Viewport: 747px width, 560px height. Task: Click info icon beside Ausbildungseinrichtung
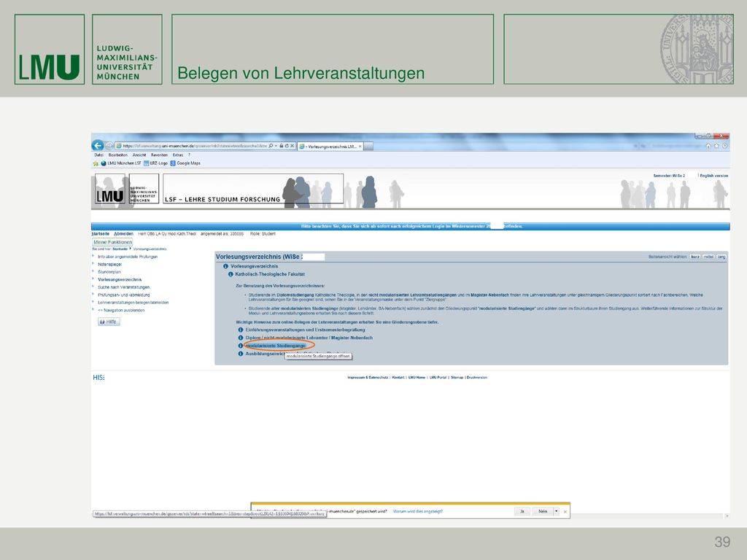point(241,354)
